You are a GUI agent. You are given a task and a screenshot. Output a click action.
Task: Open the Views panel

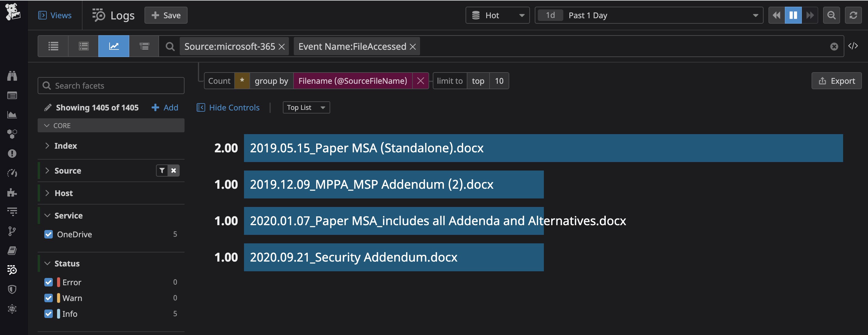tap(55, 15)
